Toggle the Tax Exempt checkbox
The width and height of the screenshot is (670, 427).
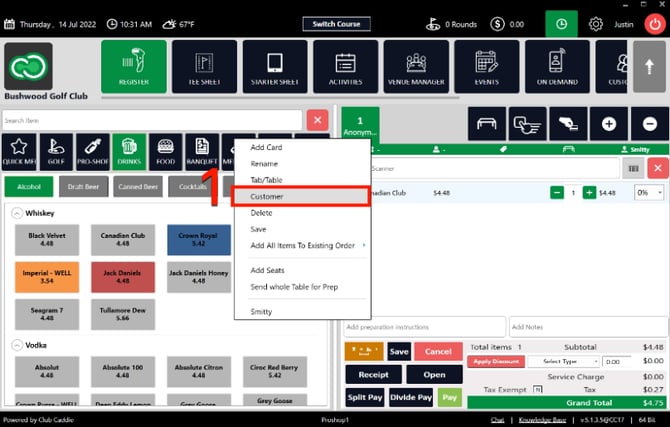537,389
